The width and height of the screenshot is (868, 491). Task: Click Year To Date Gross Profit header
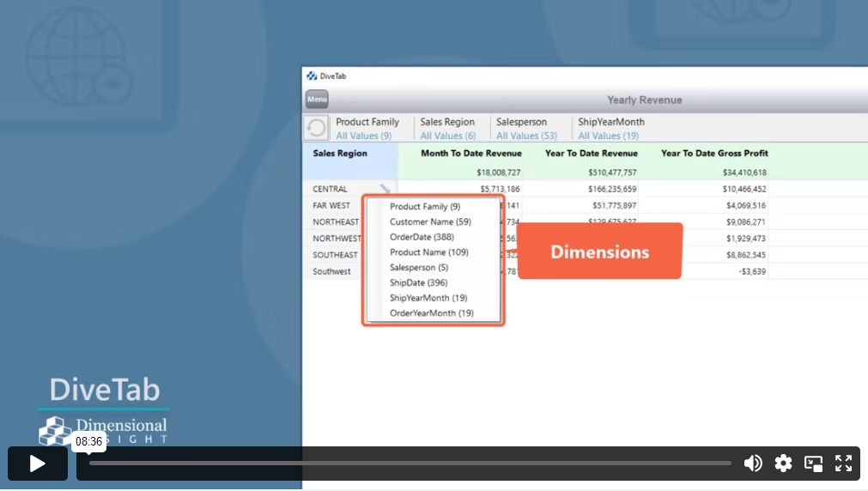coord(714,154)
